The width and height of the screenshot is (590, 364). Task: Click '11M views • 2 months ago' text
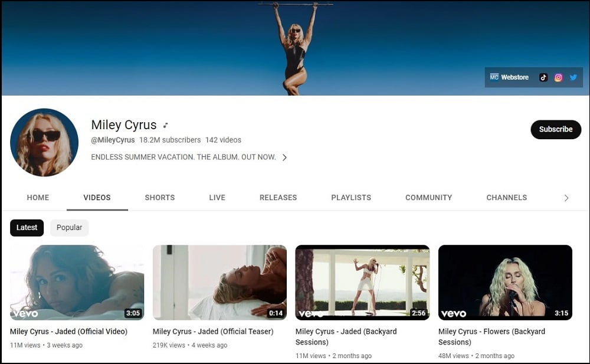(x=333, y=356)
